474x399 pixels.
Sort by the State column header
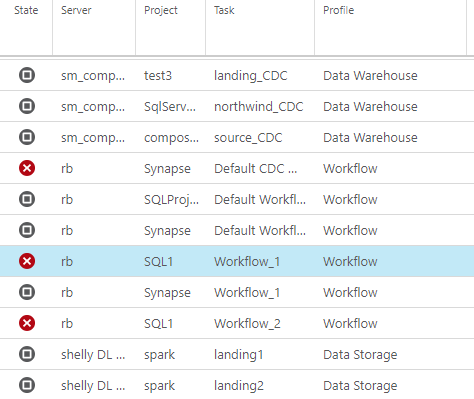(26, 10)
